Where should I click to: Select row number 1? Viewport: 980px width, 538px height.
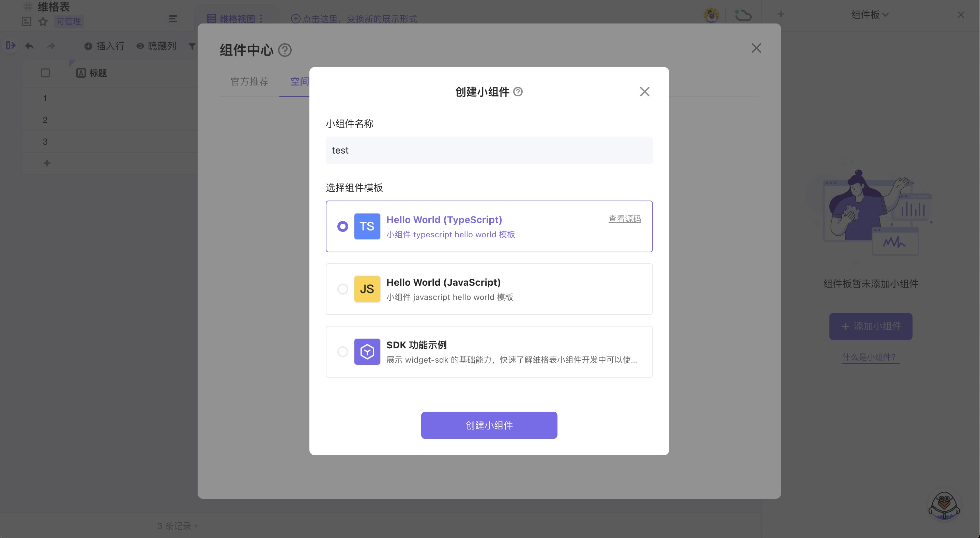(x=45, y=98)
